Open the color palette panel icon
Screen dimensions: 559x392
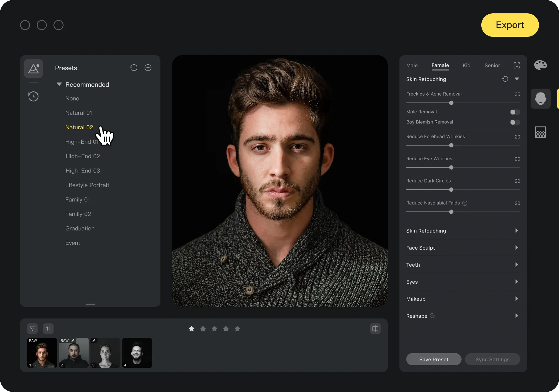(x=540, y=65)
